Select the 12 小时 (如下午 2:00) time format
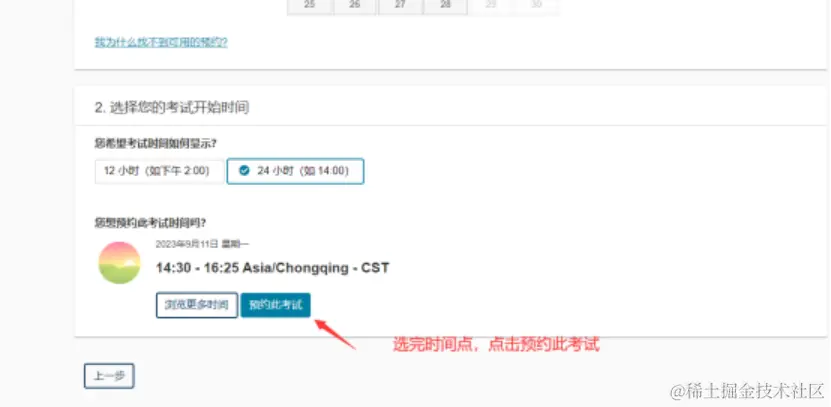 pos(160,171)
